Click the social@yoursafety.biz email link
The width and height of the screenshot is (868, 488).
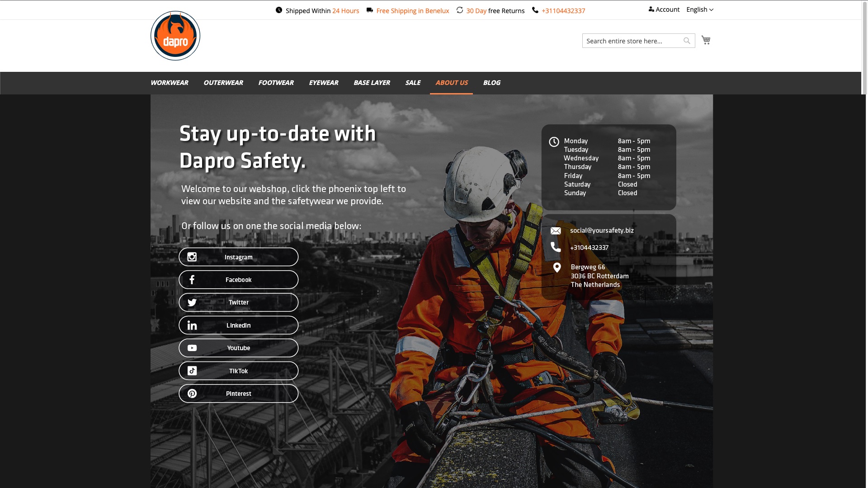[602, 230]
